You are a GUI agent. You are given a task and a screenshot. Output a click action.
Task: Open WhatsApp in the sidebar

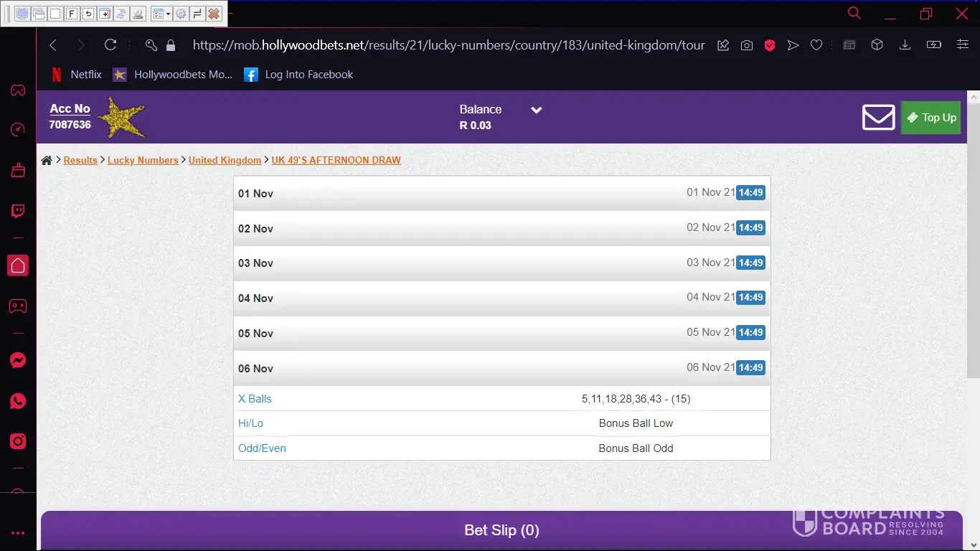pyautogui.click(x=18, y=401)
